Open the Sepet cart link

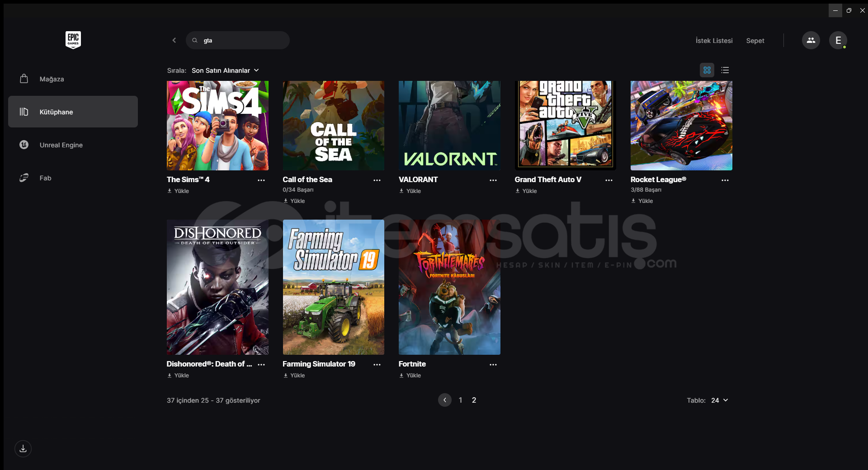point(755,41)
